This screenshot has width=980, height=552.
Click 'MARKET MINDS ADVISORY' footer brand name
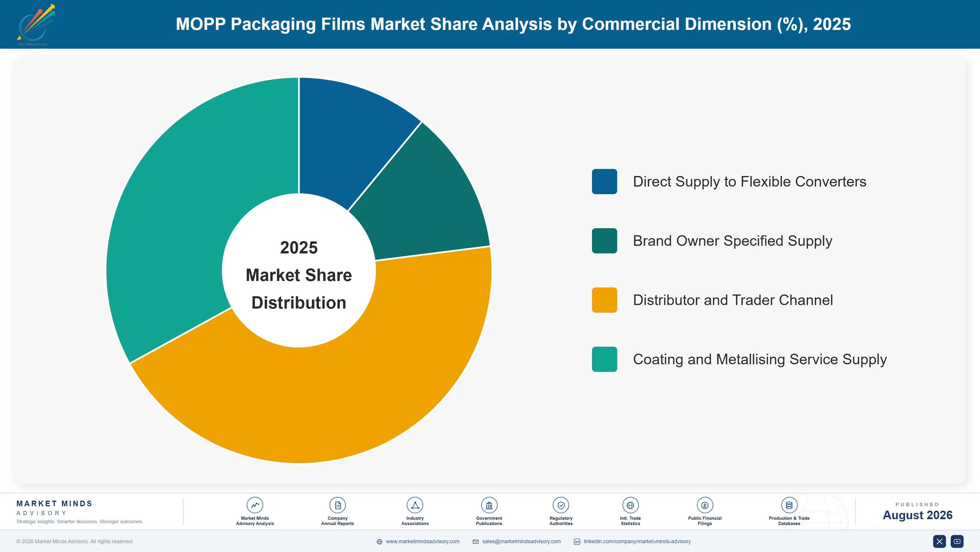pos(55,508)
